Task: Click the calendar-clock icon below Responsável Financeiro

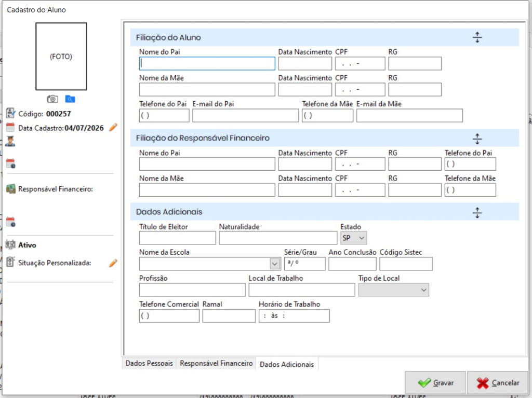Action: (10, 222)
